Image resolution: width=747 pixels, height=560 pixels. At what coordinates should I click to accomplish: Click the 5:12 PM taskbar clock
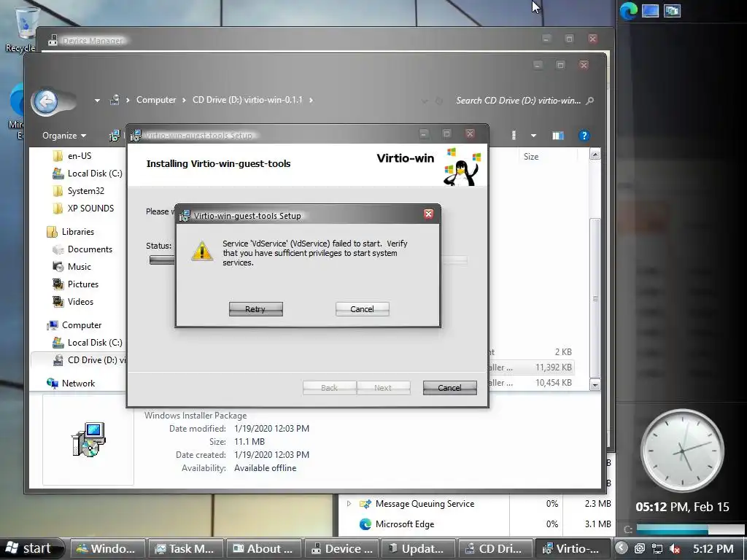[713, 549]
